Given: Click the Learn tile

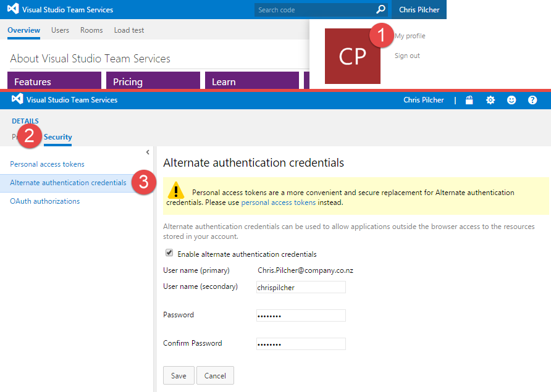Looking at the screenshot, I should pyautogui.click(x=251, y=80).
